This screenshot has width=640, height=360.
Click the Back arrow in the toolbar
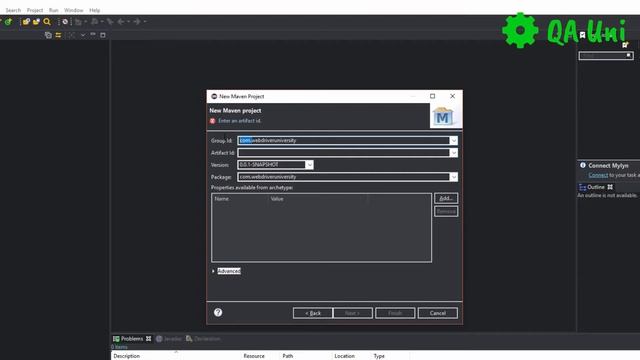[x=121, y=22]
